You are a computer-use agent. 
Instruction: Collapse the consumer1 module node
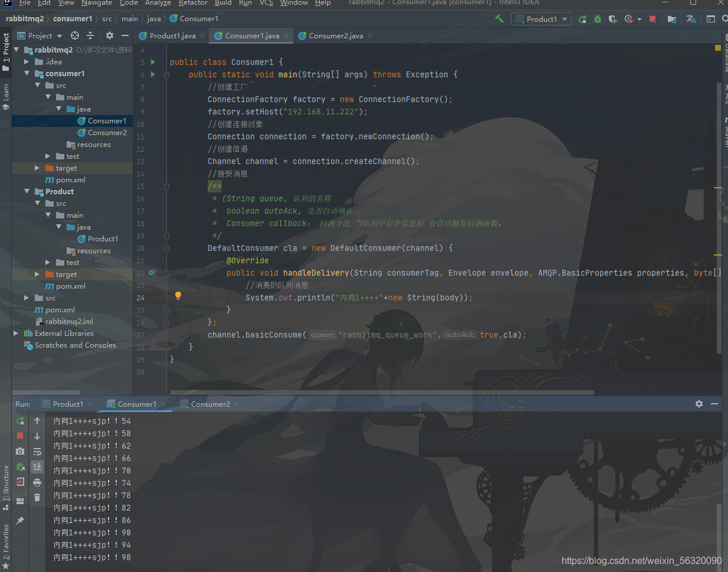tap(27, 73)
